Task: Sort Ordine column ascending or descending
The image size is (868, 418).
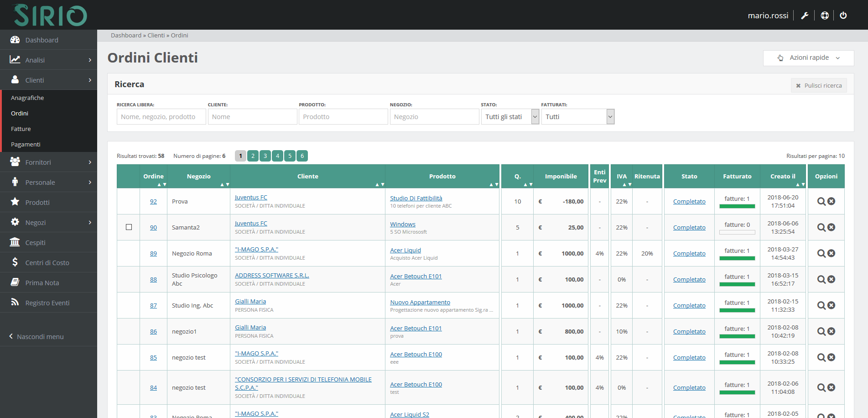Action: pos(162,184)
